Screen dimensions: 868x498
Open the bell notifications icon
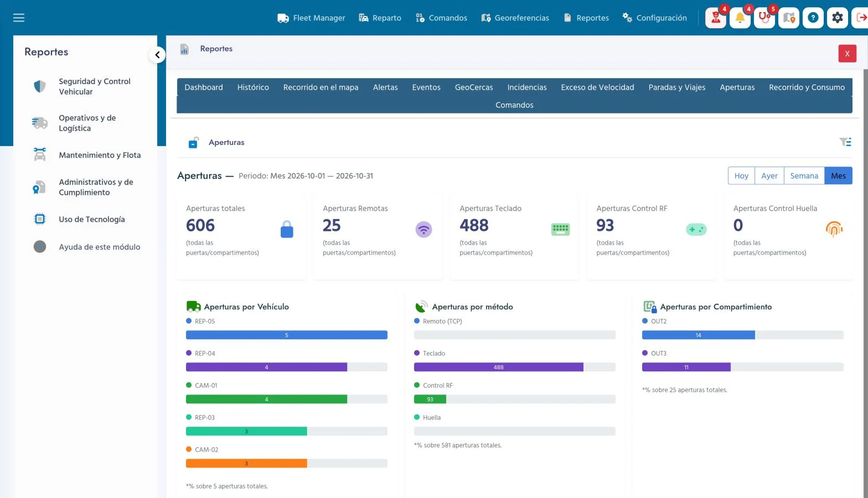(740, 18)
